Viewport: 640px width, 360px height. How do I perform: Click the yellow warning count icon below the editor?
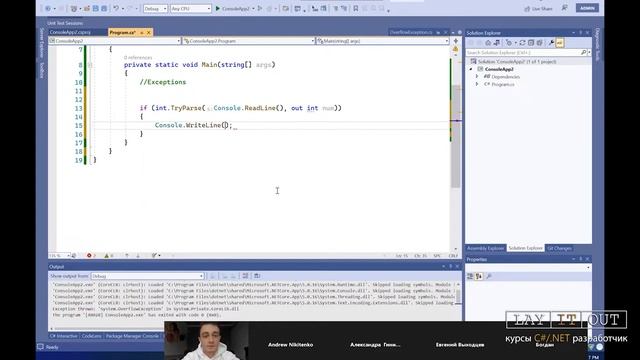[107, 256]
